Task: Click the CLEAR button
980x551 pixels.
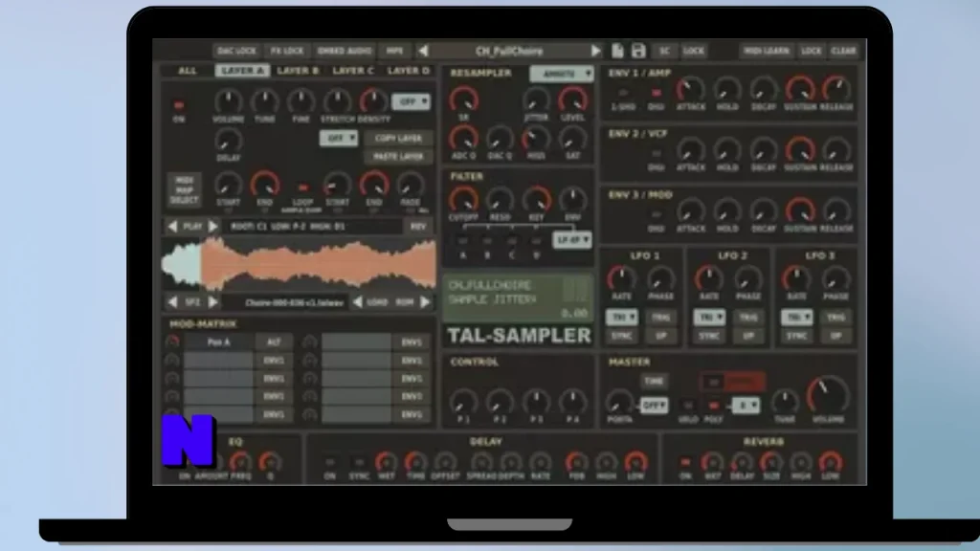Action: (843, 51)
